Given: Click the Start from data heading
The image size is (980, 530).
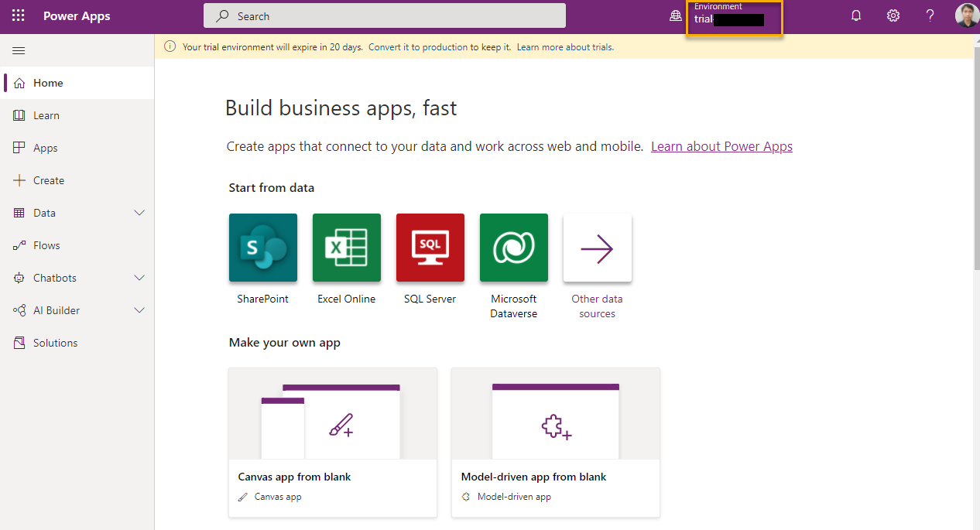Looking at the screenshot, I should (272, 188).
